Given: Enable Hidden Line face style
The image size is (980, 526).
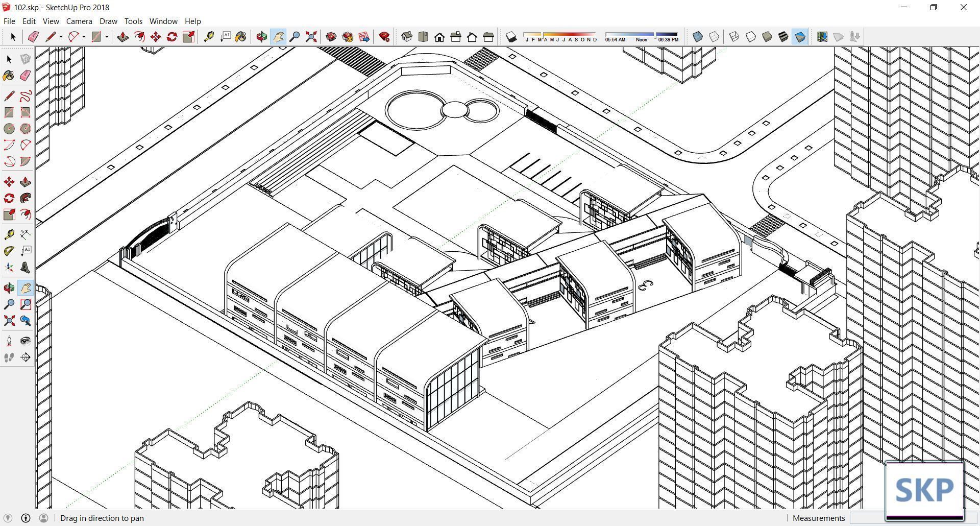Looking at the screenshot, I should click(751, 37).
